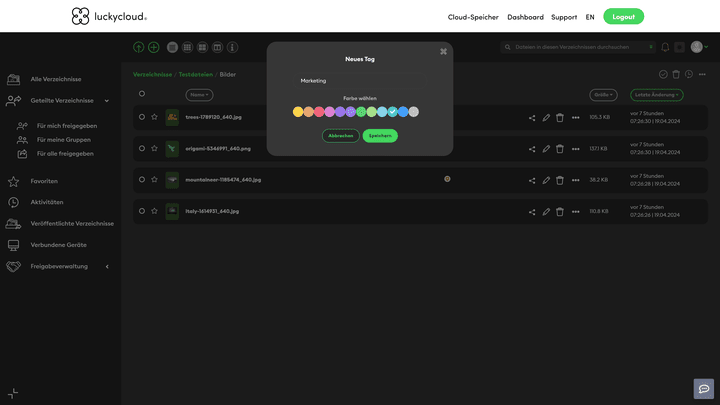Open more options for italy-1414931_640.jpg
Viewport: 720px width, 405px height.
[x=575, y=212]
